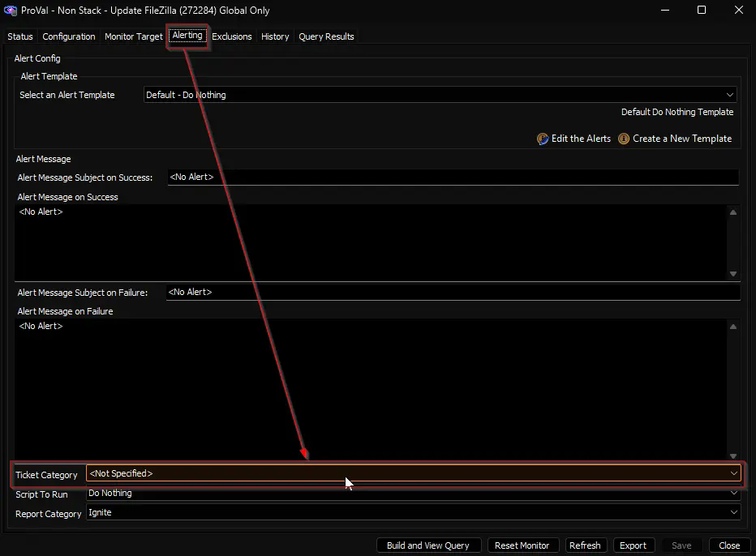Switch to the Status tab

[x=20, y=36]
